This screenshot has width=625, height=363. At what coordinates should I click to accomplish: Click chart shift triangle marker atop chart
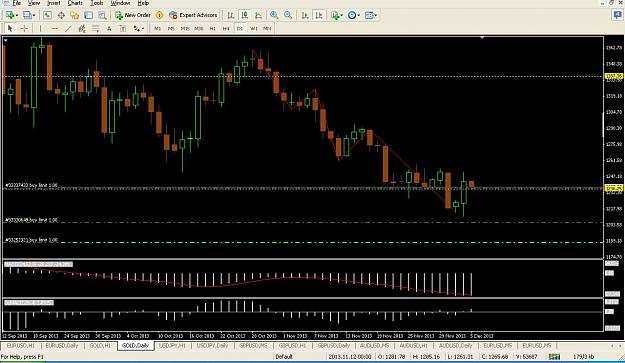click(x=482, y=38)
